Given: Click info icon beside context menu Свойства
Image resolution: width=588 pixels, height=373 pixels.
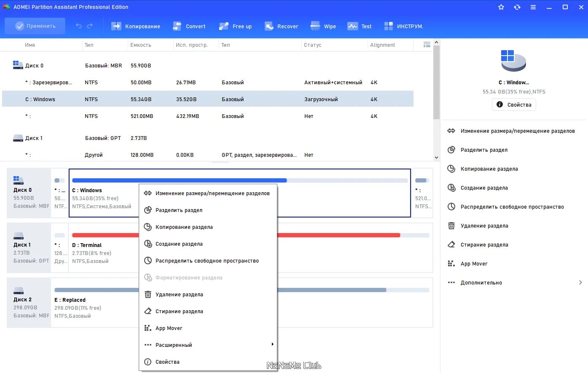Looking at the screenshot, I should tap(148, 362).
